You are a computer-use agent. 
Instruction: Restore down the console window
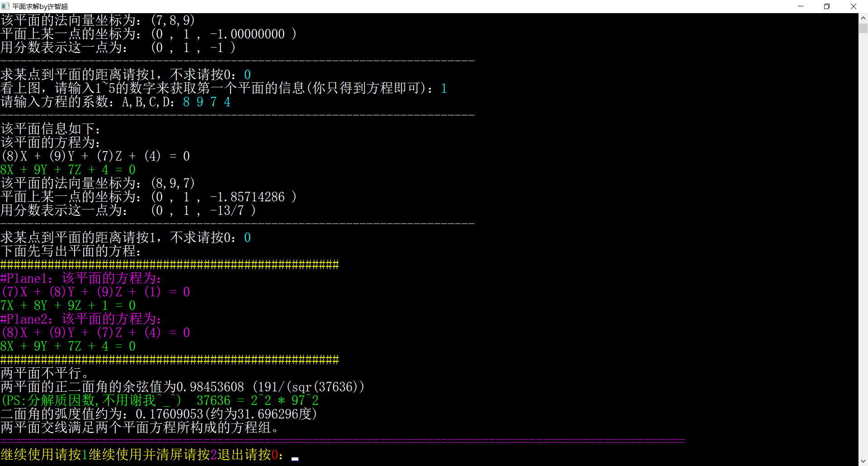[827, 6]
